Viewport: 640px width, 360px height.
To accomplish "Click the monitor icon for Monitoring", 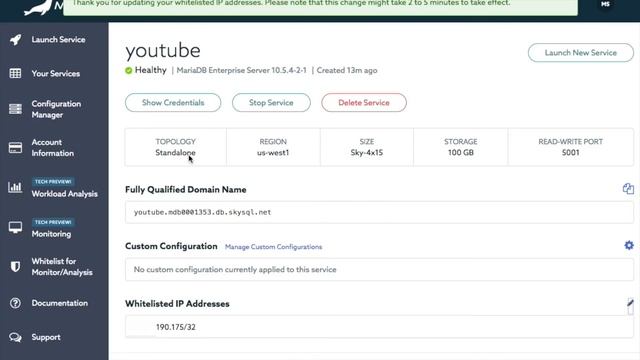I will (x=16, y=227).
